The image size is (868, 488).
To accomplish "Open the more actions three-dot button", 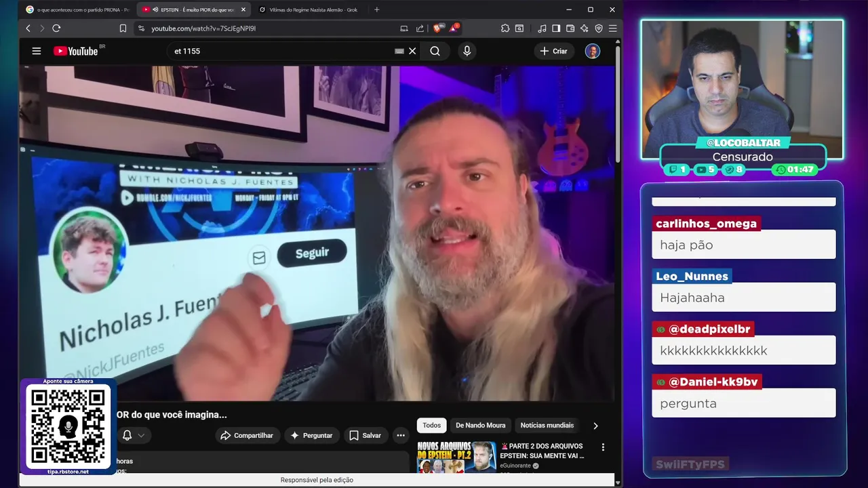I will tap(401, 435).
